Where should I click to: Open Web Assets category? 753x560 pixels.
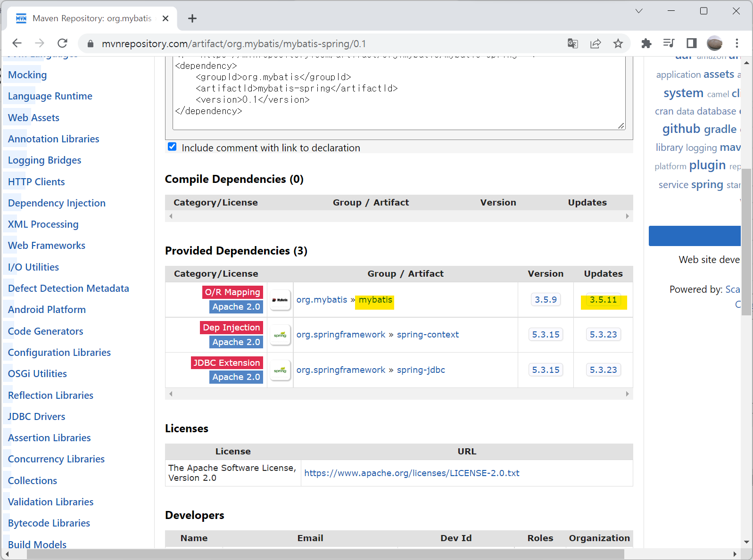pyautogui.click(x=33, y=118)
